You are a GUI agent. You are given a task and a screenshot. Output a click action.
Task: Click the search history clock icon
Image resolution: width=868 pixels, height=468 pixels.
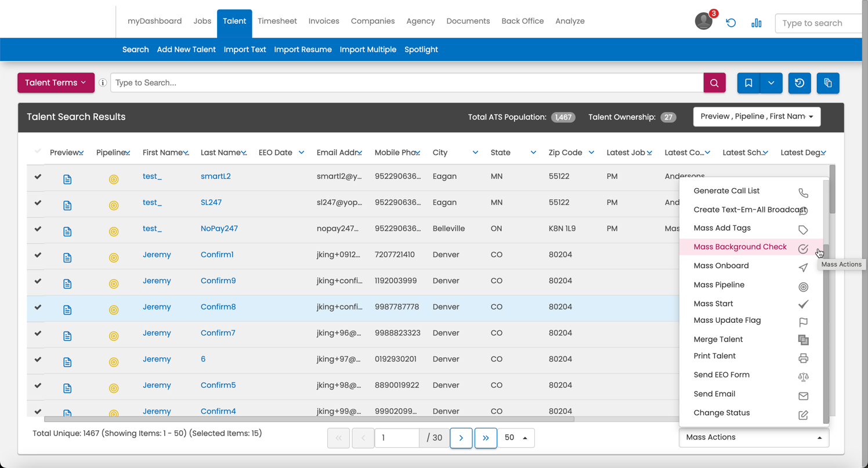click(800, 83)
